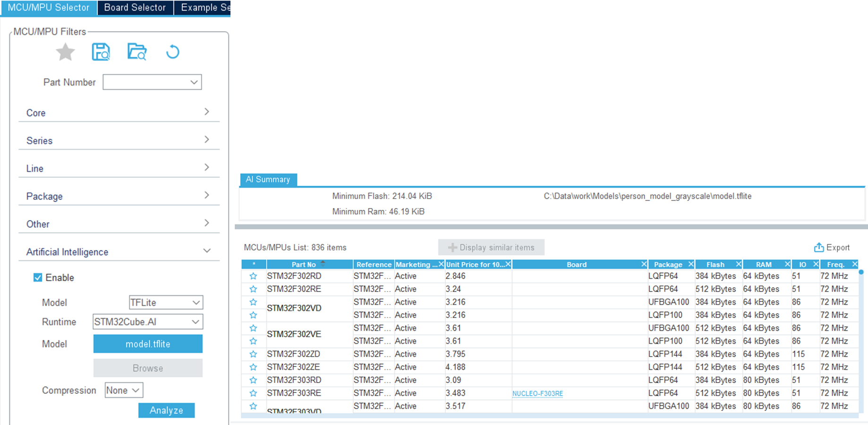Open the TFLite model type dropdown
Image resolution: width=868 pixels, height=425 pixels.
pyautogui.click(x=166, y=302)
